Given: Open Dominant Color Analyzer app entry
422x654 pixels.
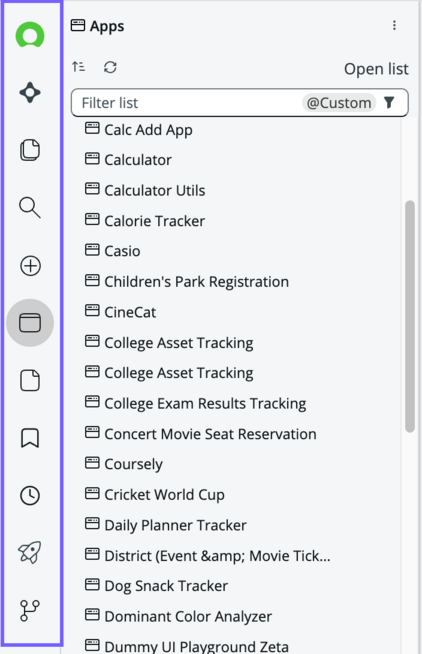Looking at the screenshot, I should pyautogui.click(x=188, y=617).
